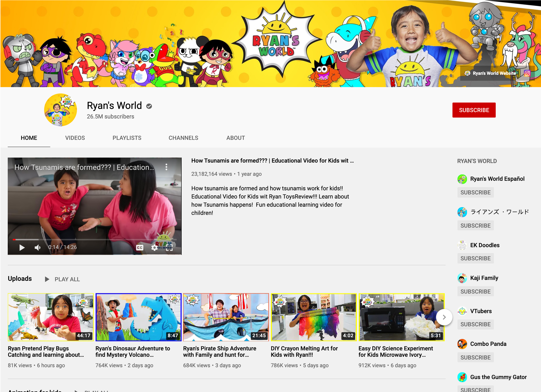The height and width of the screenshot is (392, 541).
Task: Subscribe to Ryan's World channel
Action: tap(473, 110)
